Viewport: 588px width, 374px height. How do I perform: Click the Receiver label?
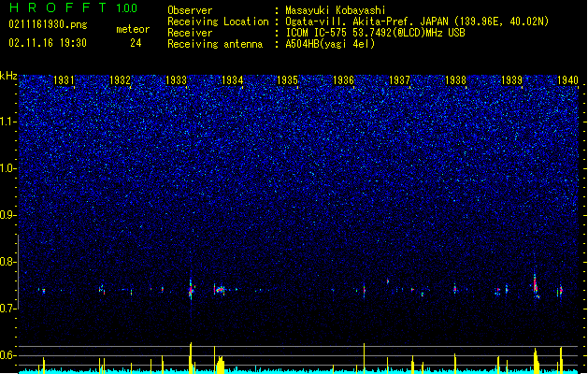click(190, 33)
